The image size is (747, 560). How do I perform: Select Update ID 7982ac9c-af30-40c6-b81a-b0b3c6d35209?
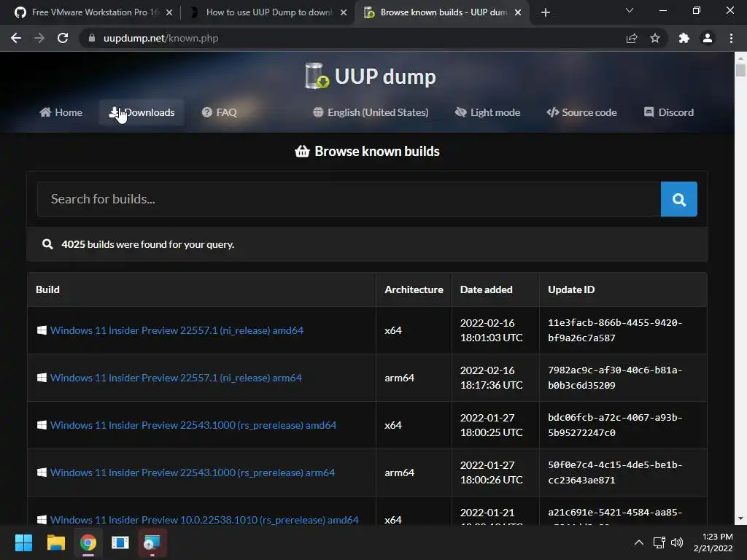pyautogui.click(x=615, y=378)
